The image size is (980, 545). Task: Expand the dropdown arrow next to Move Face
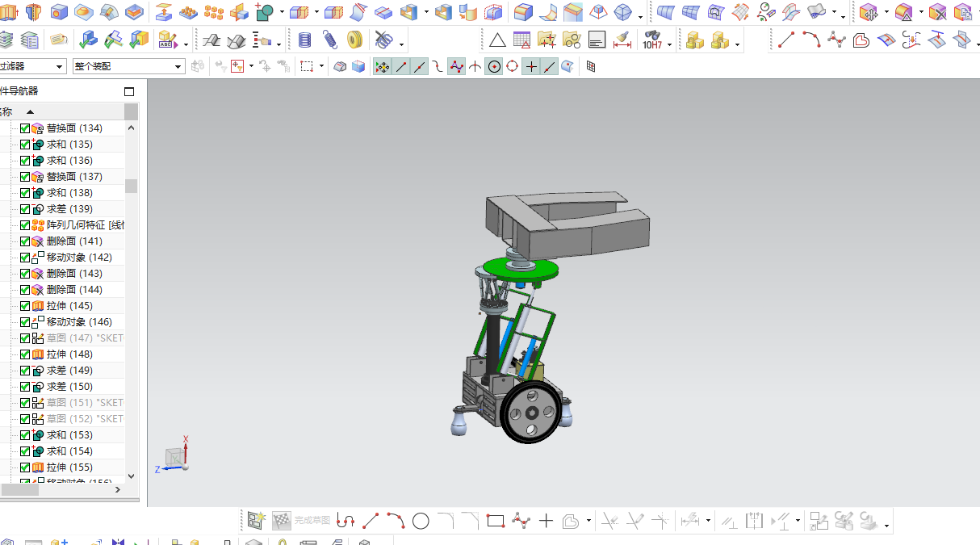pyautogui.click(x=886, y=13)
